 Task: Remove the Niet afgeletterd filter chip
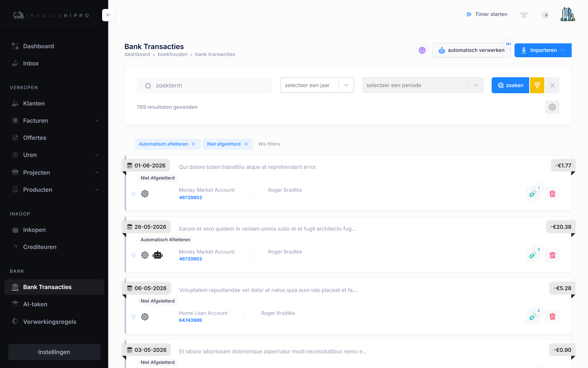click(246, 144)
